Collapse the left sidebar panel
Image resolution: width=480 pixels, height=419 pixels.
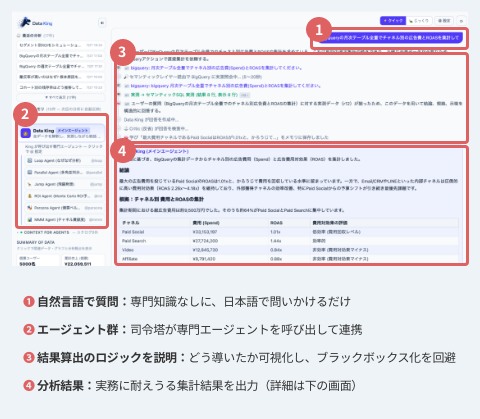point(102,23)
